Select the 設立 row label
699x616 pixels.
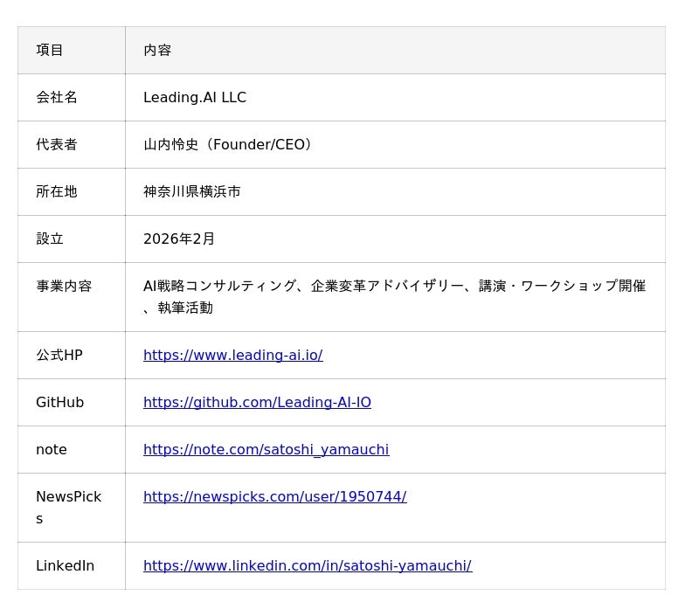pos(50,239)
